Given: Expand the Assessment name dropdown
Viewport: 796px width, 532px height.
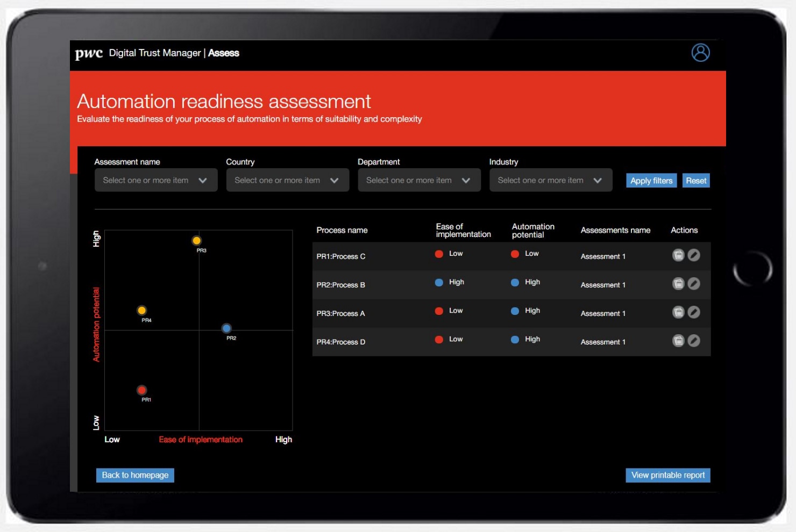Looking at the screenshot, I should coord(156,180).
